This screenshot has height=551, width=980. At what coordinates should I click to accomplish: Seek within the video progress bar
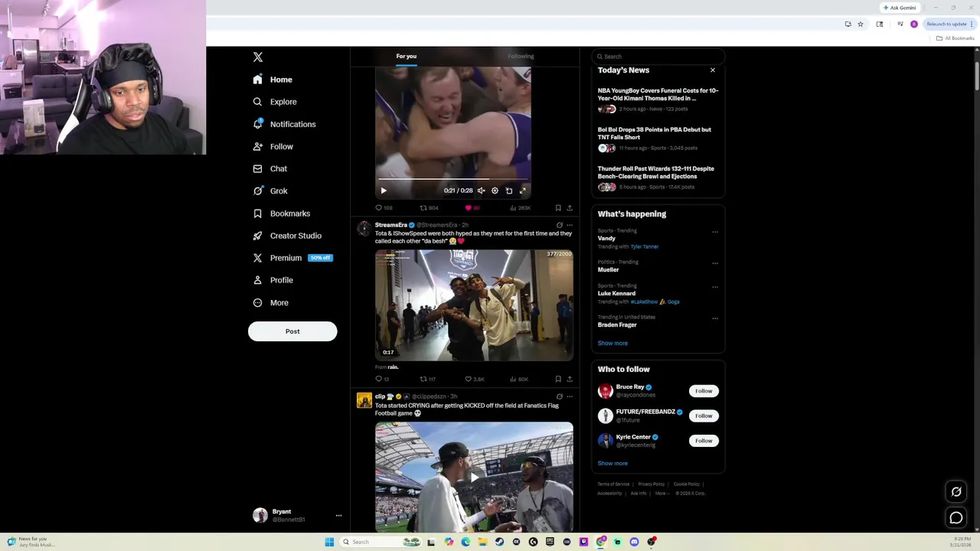[453, 179]
